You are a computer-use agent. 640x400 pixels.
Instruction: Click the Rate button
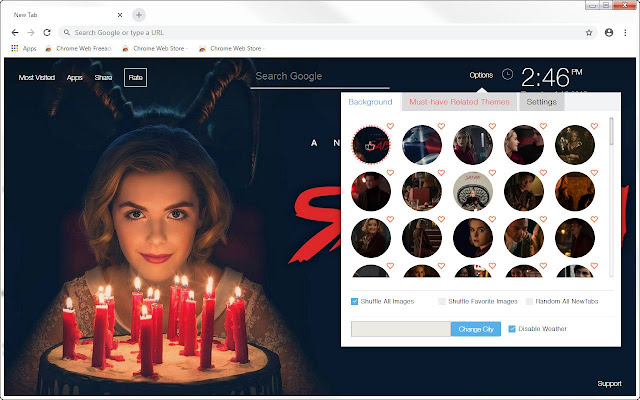tap(136, 78)
